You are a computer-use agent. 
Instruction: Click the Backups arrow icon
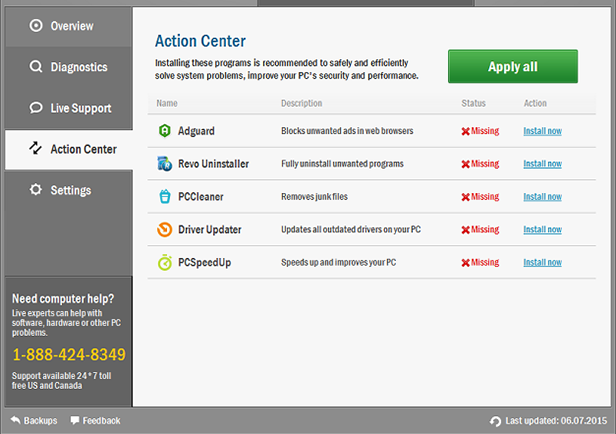(15, 420)
